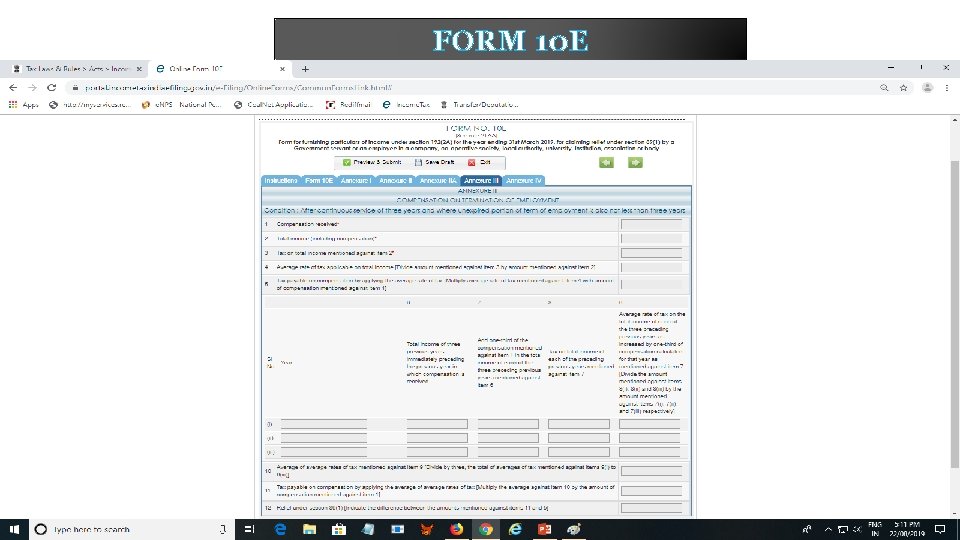Viewport: 960px width, 540px height.
Task: Open the Chrome profile avatar icon
Action: tap(928, 88)
